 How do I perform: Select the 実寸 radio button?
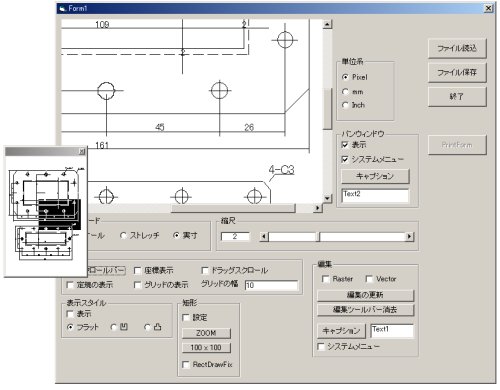[176, 235]
